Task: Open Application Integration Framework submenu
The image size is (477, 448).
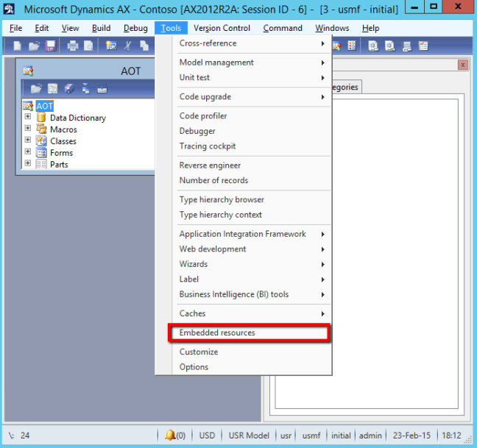Action: [x=252, y=234]
